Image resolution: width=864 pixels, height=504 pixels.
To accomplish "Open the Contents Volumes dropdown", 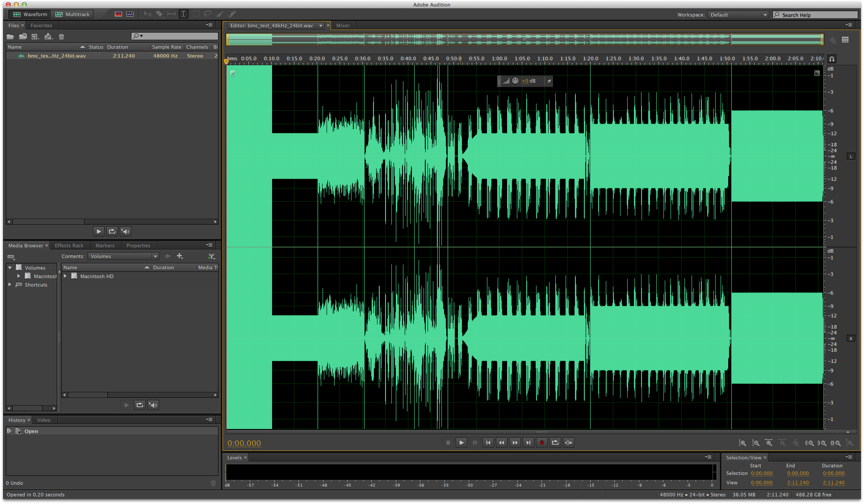I will (124, 256).
